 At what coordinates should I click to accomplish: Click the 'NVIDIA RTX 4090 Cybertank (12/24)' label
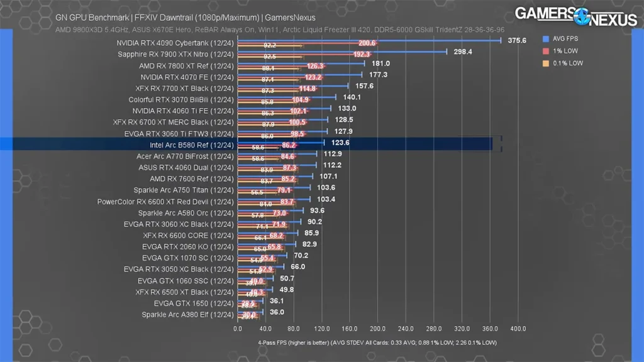pos(175,43)
